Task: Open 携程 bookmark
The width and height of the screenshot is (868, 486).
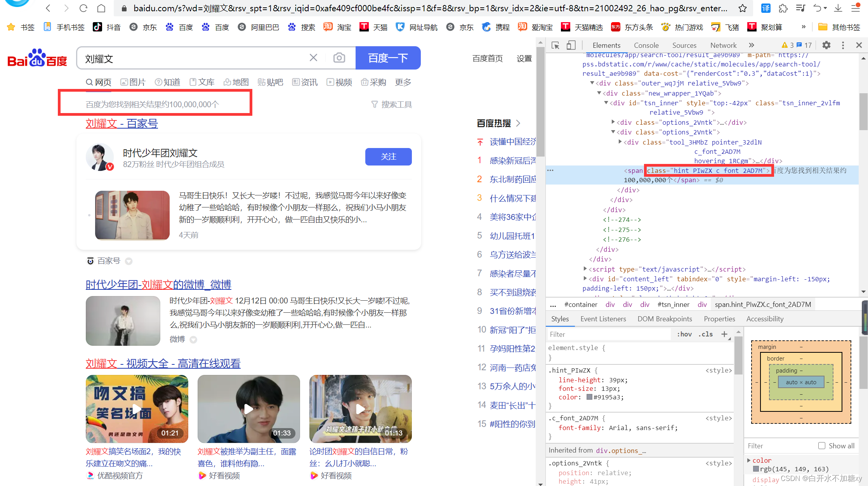Action: [x=496, y=27]
